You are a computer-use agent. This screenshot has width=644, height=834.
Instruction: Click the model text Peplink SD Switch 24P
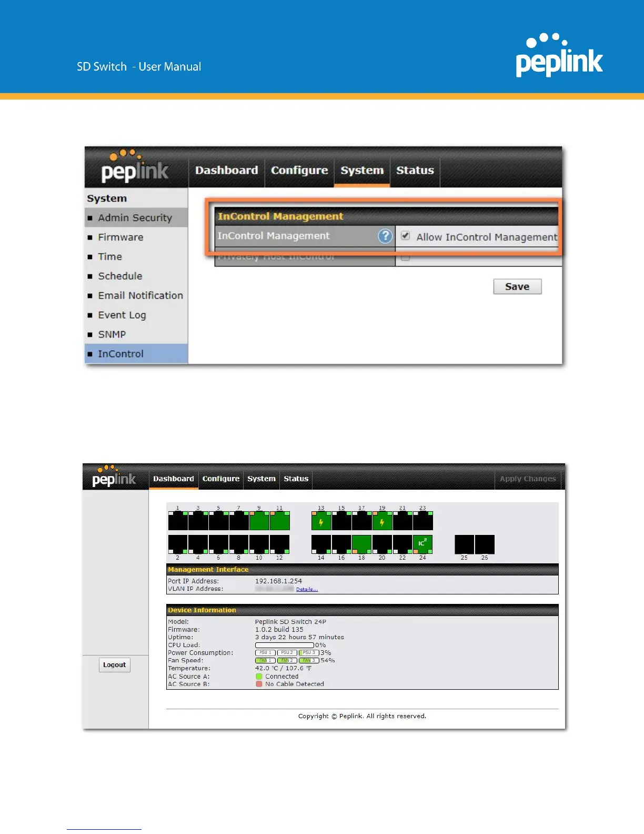290,622
